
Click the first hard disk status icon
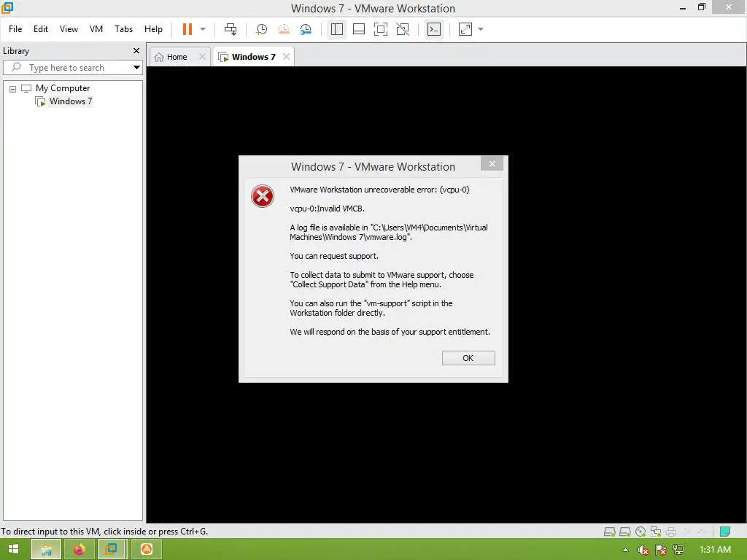point(609,532)
